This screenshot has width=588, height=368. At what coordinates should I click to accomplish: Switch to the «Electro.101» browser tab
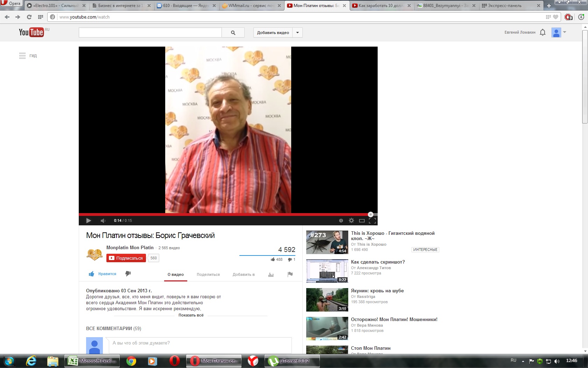pyautogui.click(x=55, y=6)
